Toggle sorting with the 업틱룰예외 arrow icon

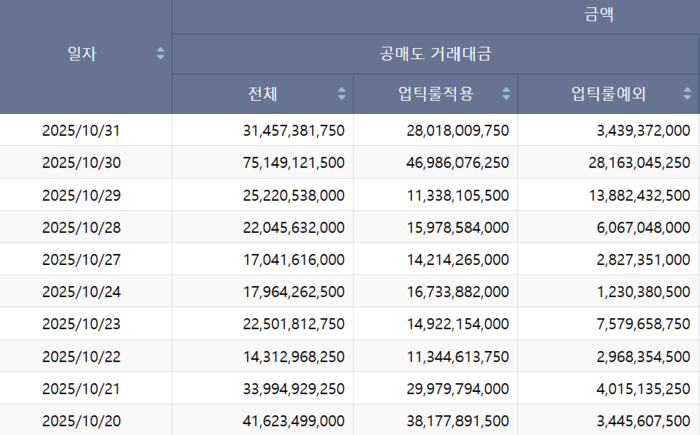[x=688, y=94]
